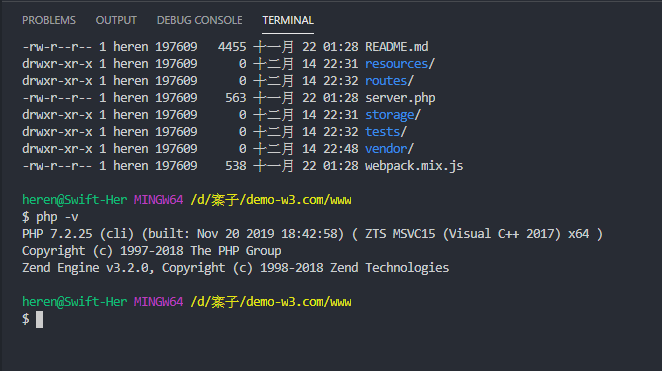Switch to the PROBLEMS tab
The width and height of the screenshot is (662, 371).
pos(49,20)
